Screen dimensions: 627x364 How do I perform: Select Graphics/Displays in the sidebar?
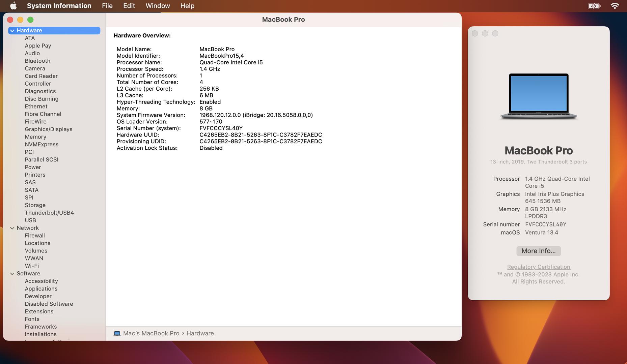click(x=49, y=129)
